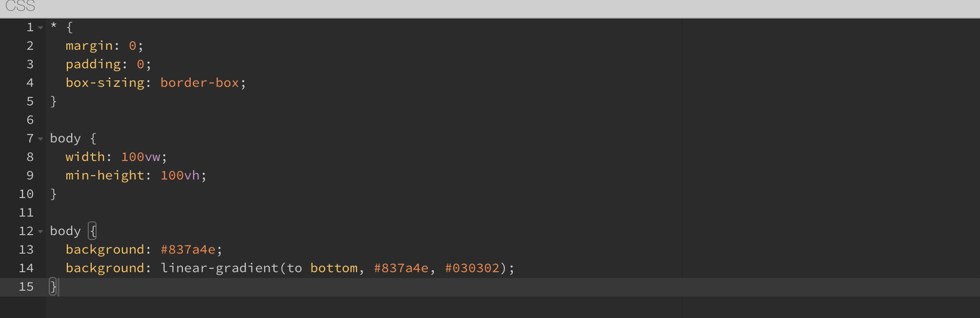Place cursor on the border-box value

tap(199, 83)
